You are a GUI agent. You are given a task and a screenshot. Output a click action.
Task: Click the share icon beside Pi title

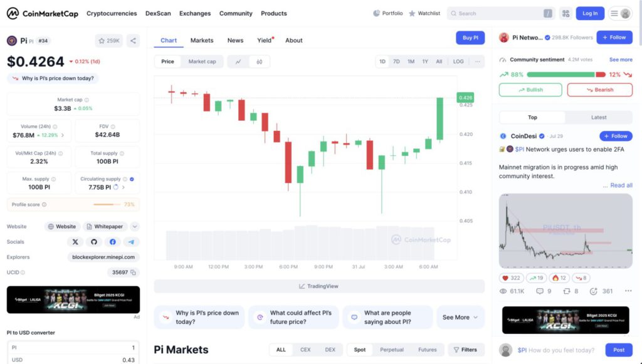point(133,41)
